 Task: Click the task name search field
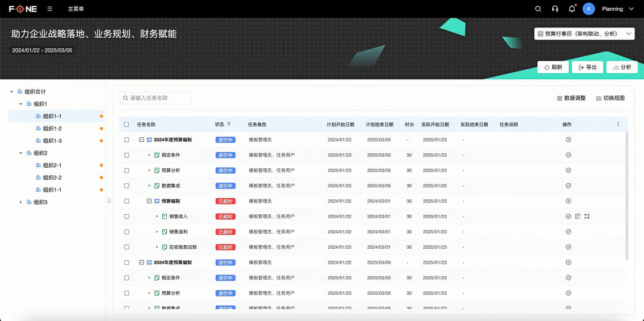pos(155,98)
